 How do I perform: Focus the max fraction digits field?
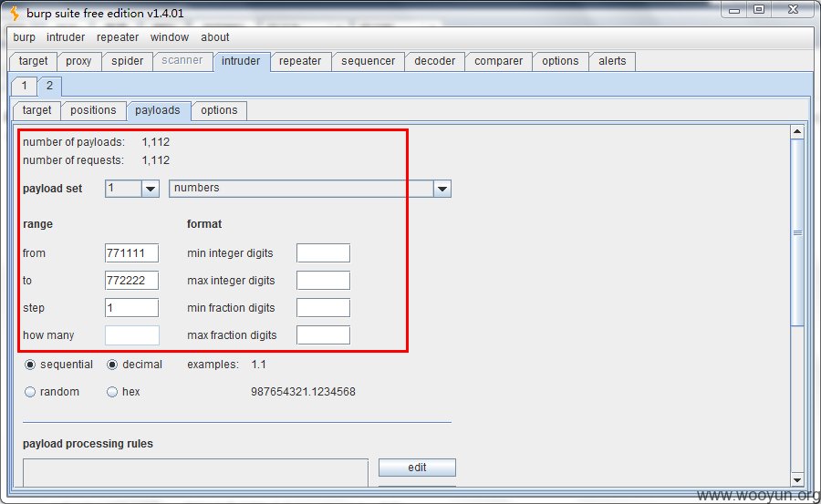(x=323, y=335)
